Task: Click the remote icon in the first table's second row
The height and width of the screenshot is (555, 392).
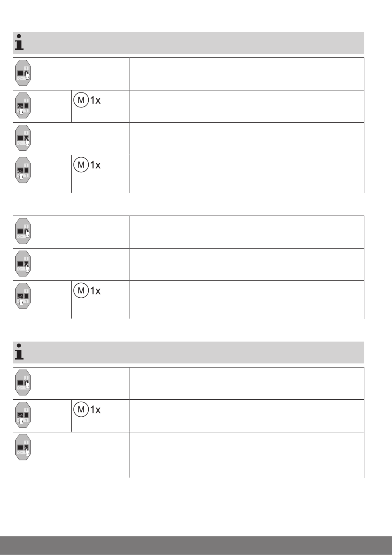Action: 24,106
